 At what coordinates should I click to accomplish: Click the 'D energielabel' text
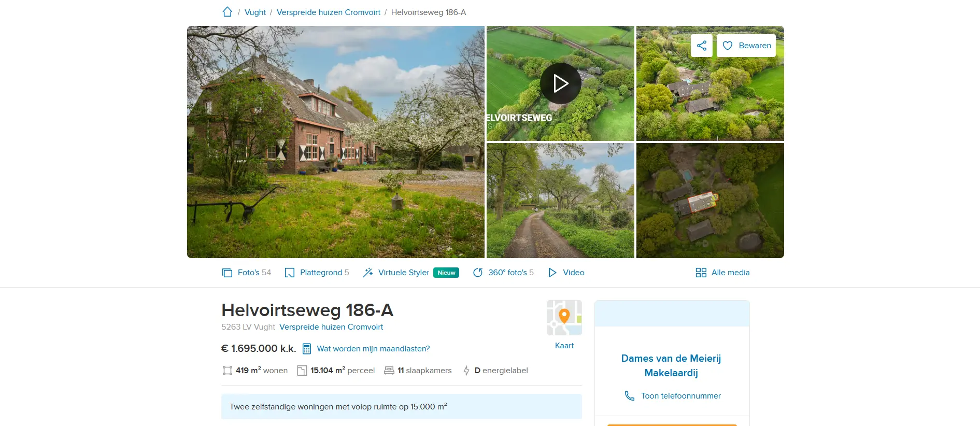coord(501,371)
